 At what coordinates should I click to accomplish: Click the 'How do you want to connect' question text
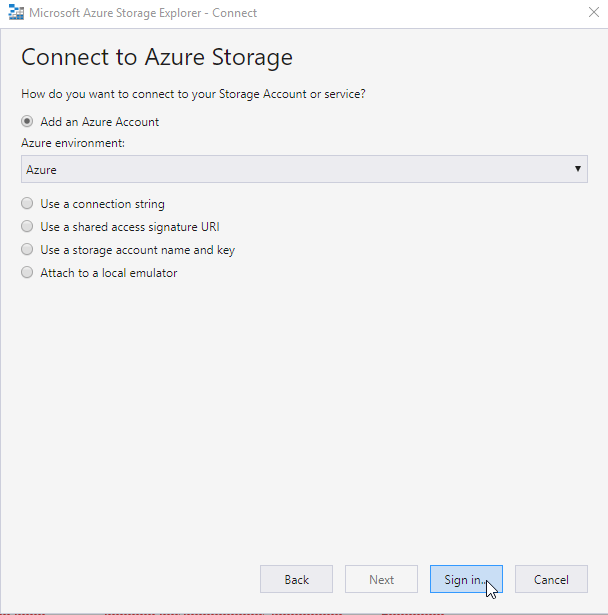click(x=193, y=94)
